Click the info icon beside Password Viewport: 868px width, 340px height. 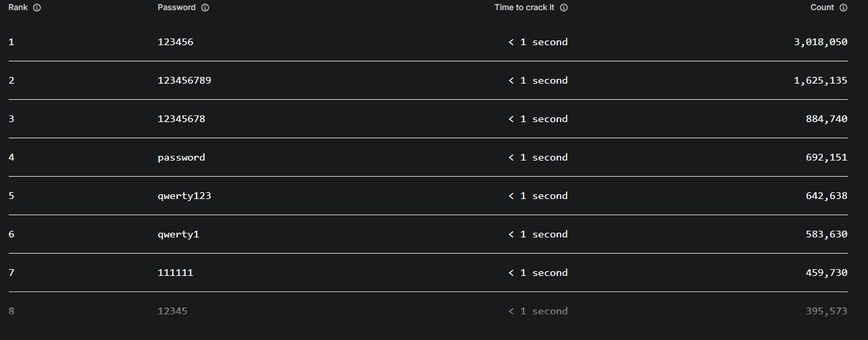click(x=205, y=8)
